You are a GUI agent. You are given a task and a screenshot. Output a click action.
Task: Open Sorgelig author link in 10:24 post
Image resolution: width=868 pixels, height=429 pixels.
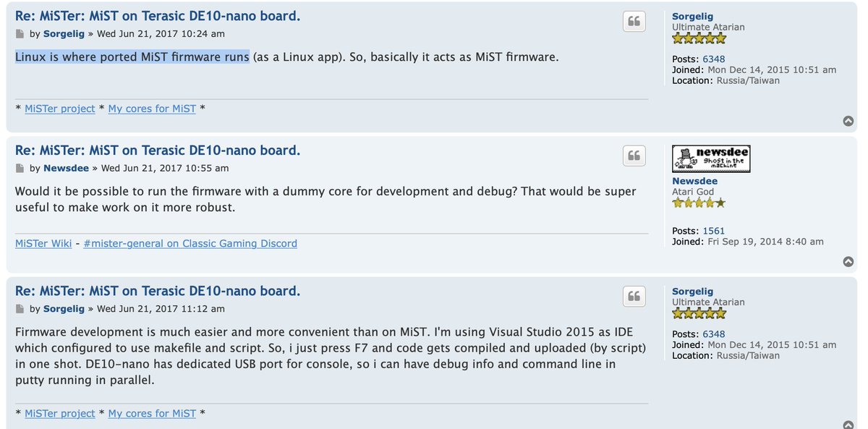click(x=64, y=34)
